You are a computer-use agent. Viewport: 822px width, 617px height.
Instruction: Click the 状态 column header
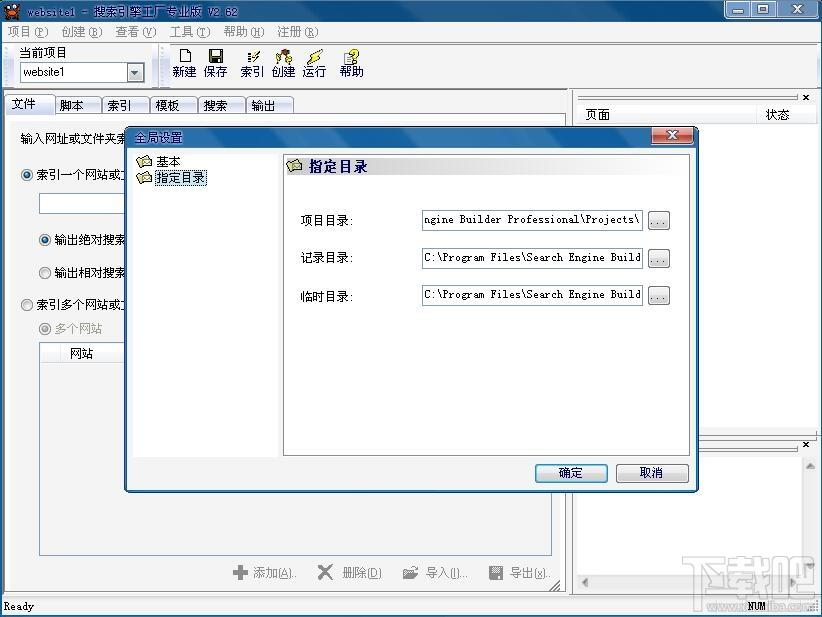tap(786, 115)
